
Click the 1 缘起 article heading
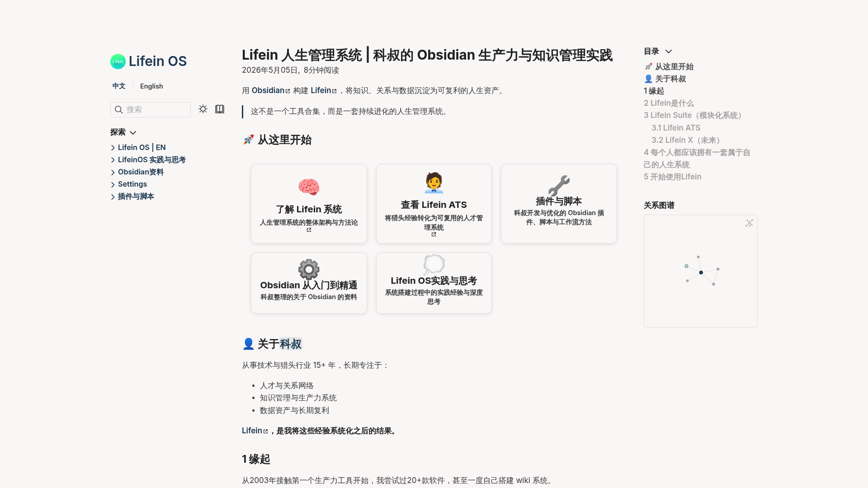click(256, 459)
